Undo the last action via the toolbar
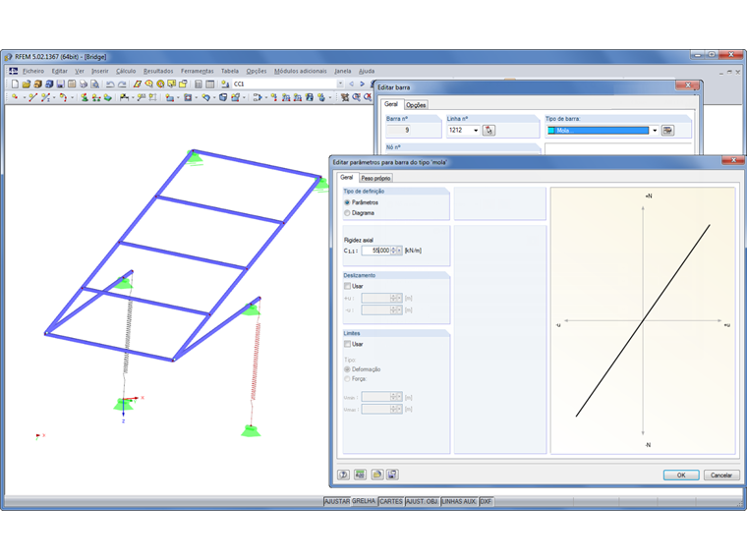Image resolution: width=747 pixels, height=560 pixels. point(110,84)
